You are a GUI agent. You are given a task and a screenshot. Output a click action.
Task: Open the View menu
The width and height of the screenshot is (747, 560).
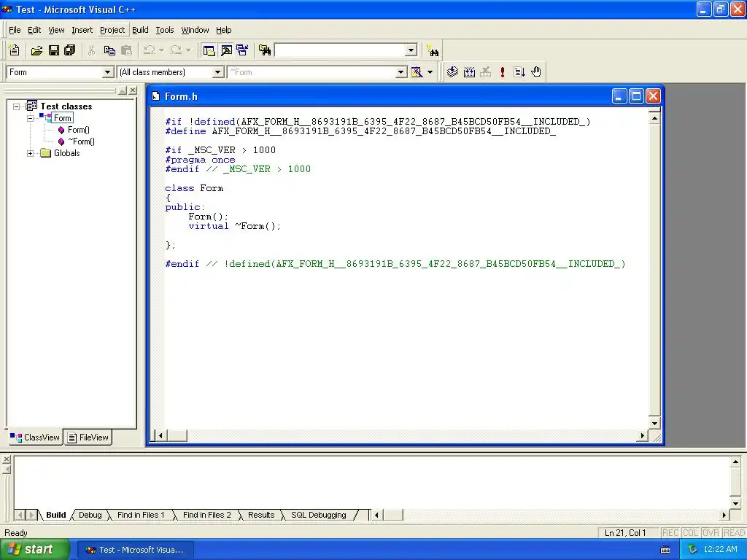click(56, 30)
